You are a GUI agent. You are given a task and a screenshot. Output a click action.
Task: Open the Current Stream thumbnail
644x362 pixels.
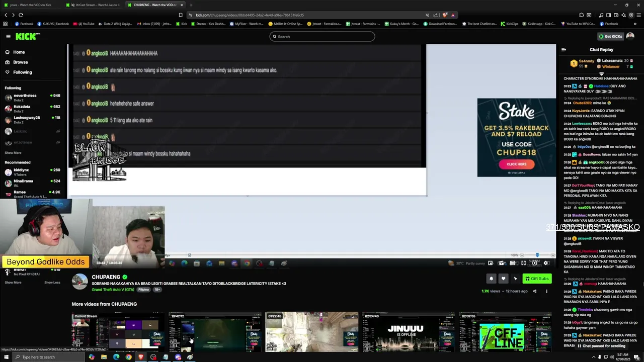click(x=118, y=332)
